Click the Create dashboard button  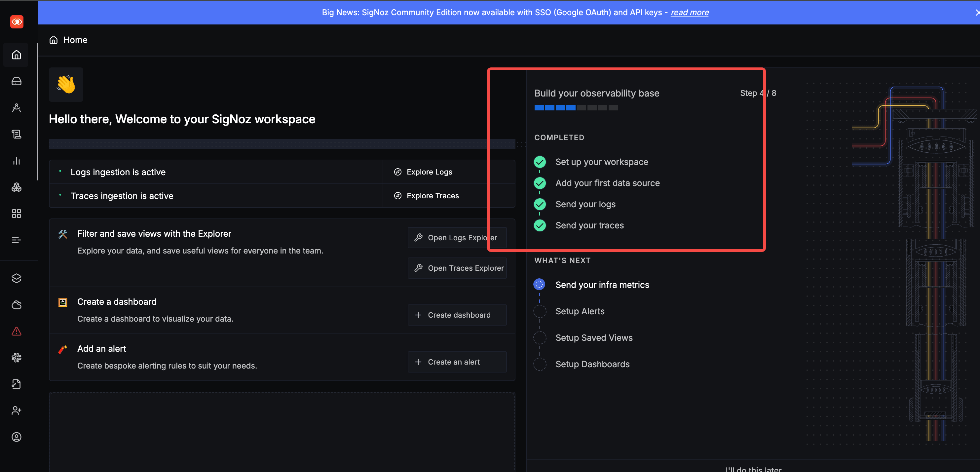coord(457,315)
